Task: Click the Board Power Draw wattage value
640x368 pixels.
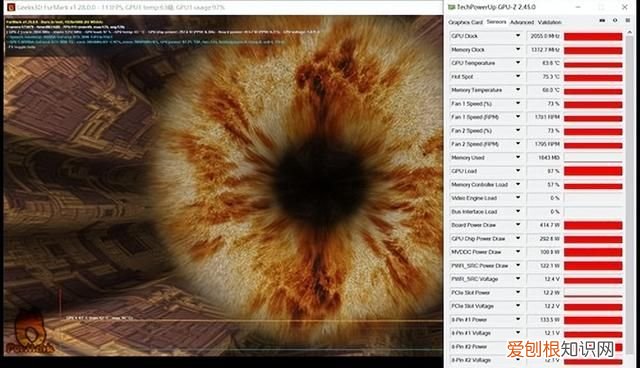Action: pos(544,225)
